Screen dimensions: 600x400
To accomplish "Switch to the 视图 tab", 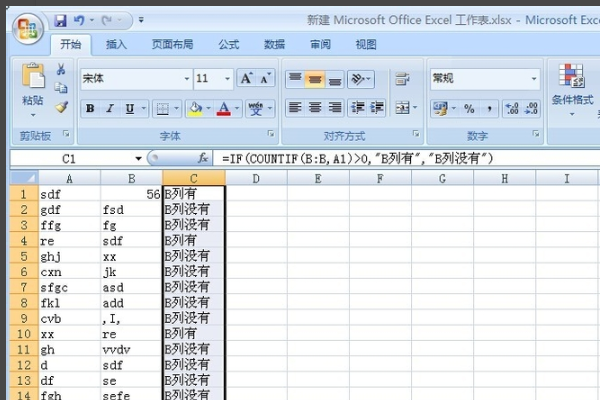I will click(x=366, y=44).
